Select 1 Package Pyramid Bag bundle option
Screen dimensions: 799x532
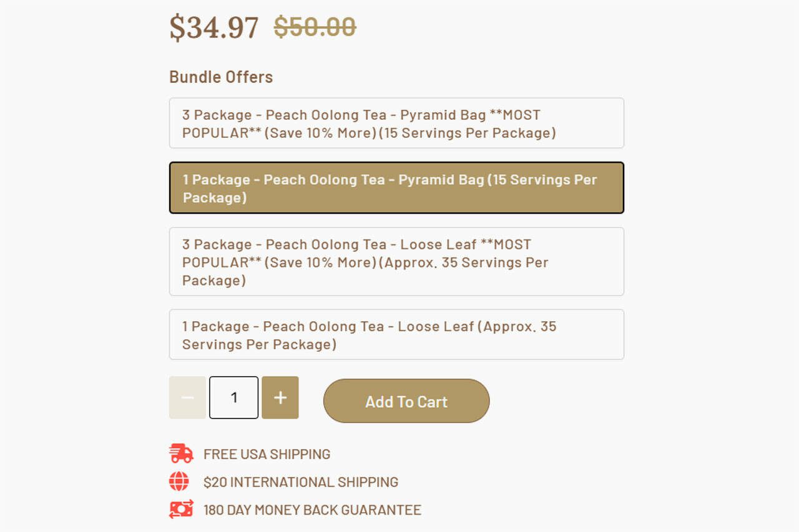396,188
